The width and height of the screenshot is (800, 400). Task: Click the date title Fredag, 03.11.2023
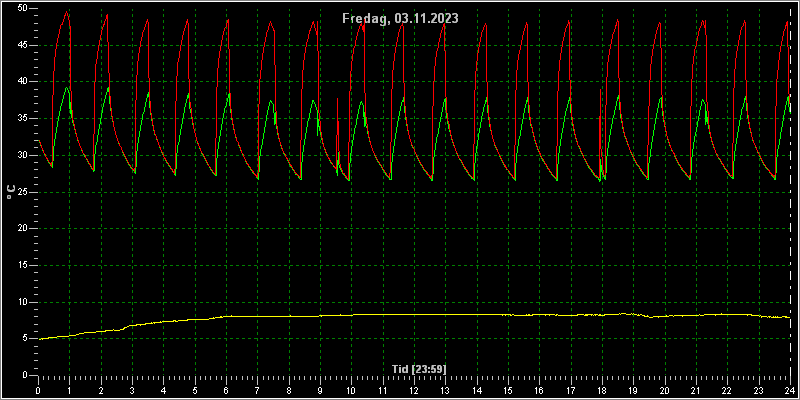tap(400, 18)
